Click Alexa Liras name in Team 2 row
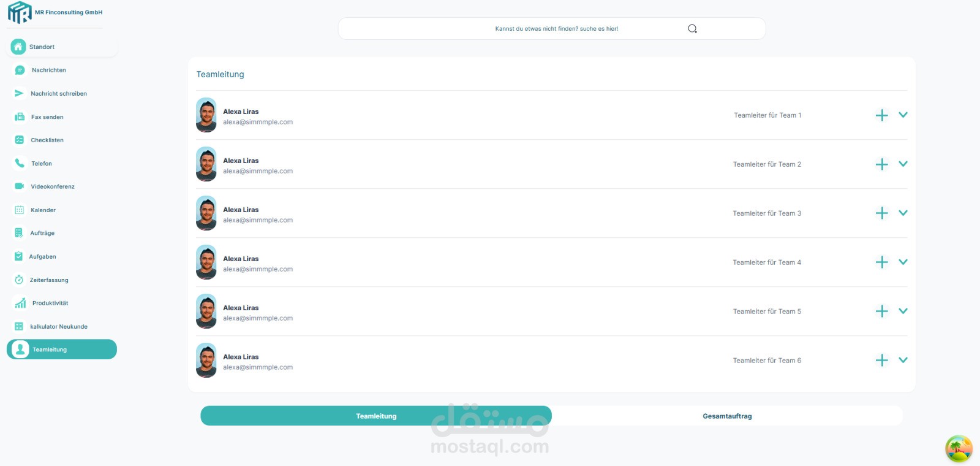 pos(241,161)
